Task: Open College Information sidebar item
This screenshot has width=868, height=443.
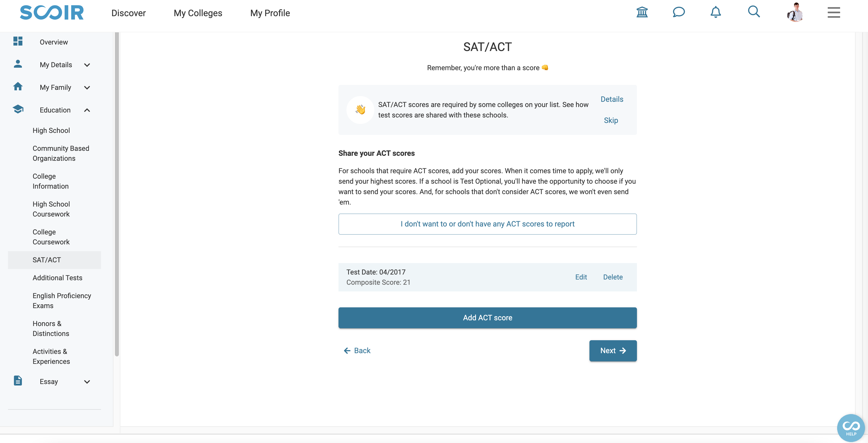Action: tap(50, 181)
